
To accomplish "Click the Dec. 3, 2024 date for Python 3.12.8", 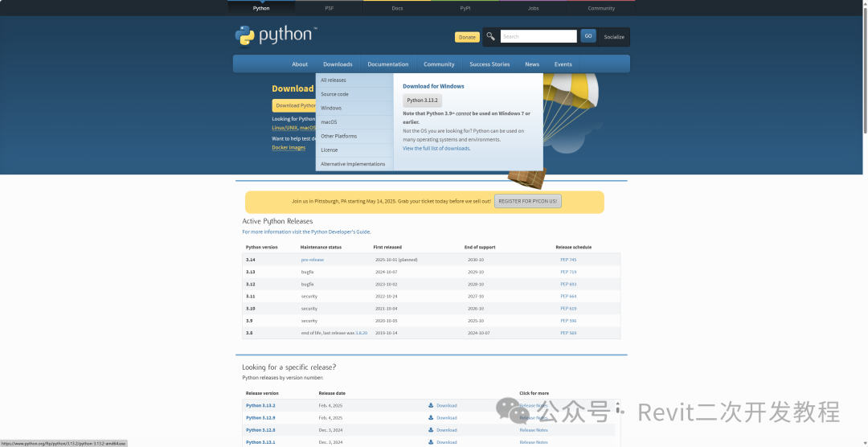I will pyautogui.click(x=330, y=430).
